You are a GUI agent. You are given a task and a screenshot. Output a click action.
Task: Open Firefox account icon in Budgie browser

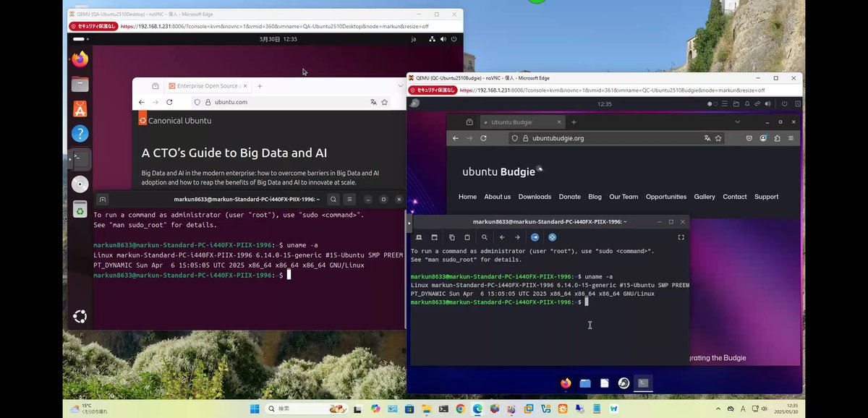coord(763,138)
